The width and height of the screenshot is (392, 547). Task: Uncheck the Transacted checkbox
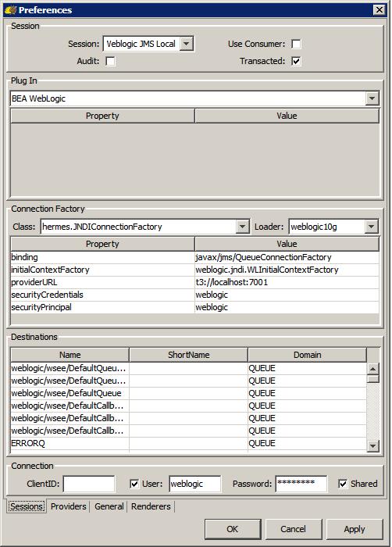coord(296,61)
